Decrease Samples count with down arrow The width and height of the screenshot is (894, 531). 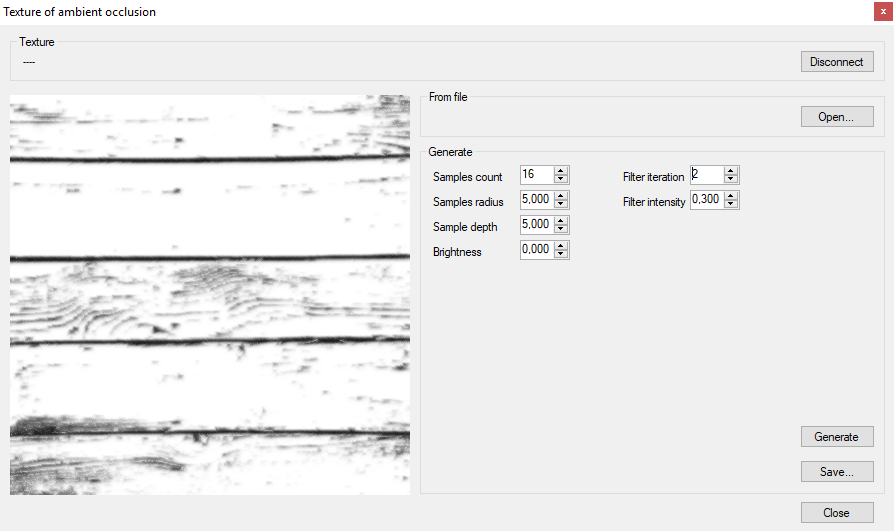pyautogui.click(x=561, y=180)
